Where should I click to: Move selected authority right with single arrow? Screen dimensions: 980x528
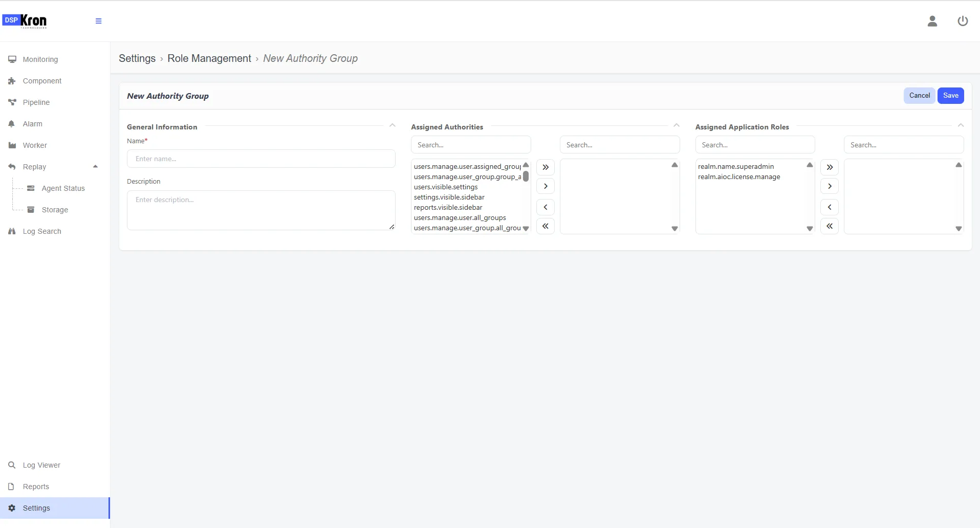click(546, 186)
